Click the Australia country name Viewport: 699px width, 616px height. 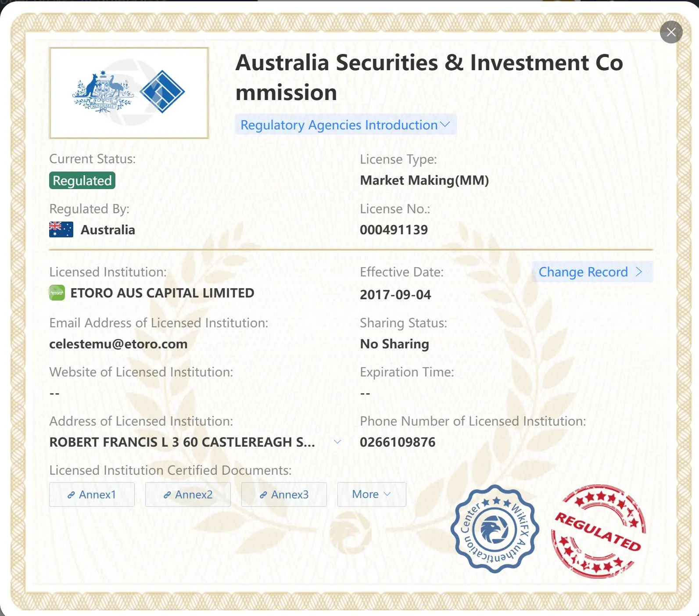coord(108,230)
